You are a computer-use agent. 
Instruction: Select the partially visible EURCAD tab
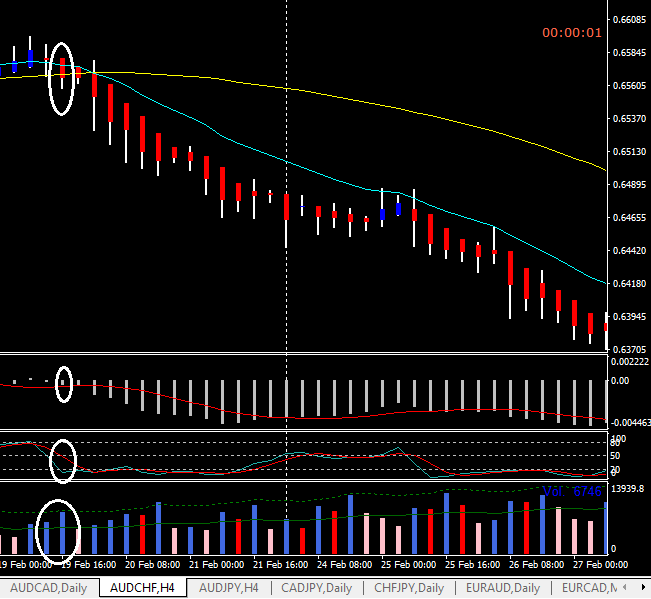(x=588, y=588)
